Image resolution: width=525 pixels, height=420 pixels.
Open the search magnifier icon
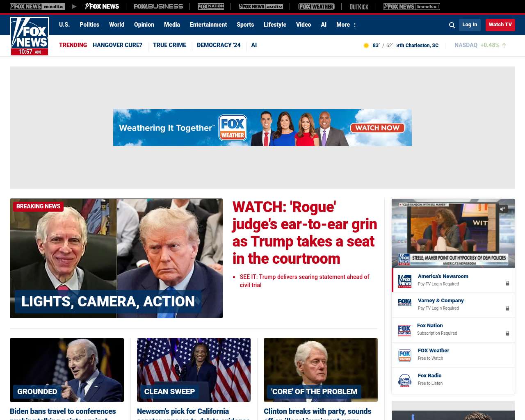coord(452,25)
